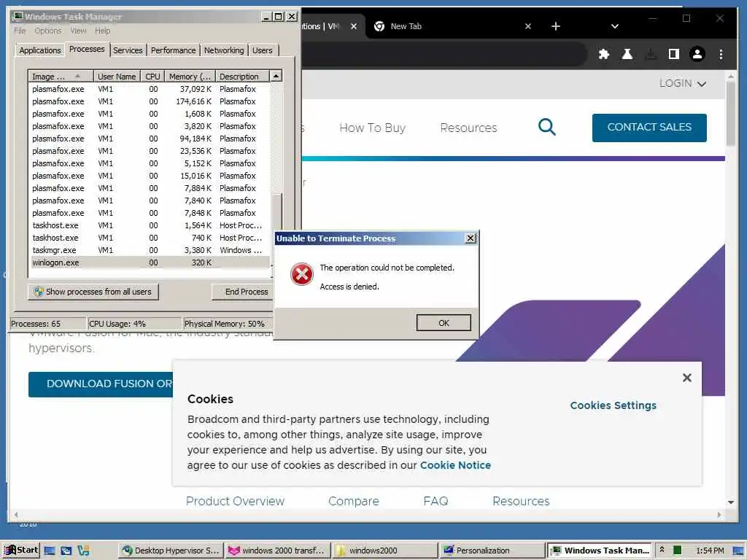Click the CONTACT SALES button
Viewport: 747px width, 560px height.
[x=649, y=127]
